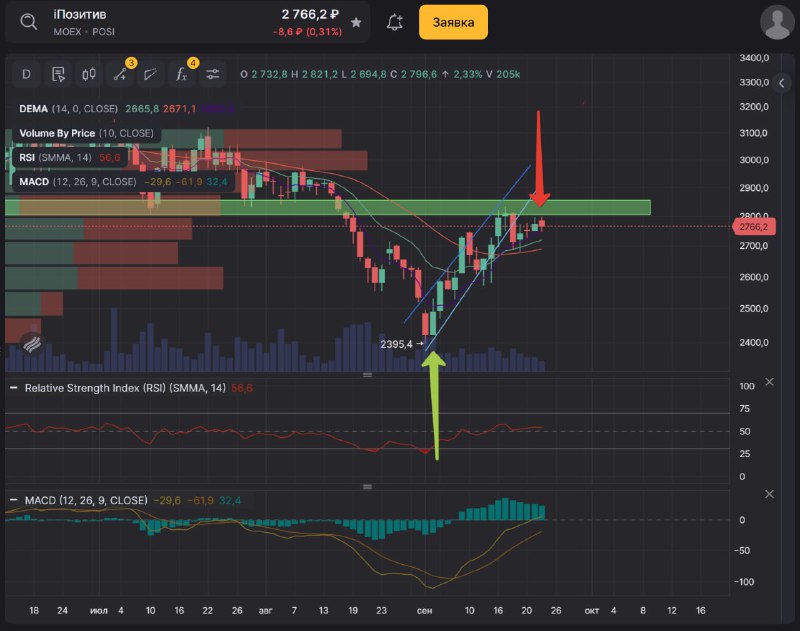Click the -8,6 ₽ (0,31%) price change

308,32
